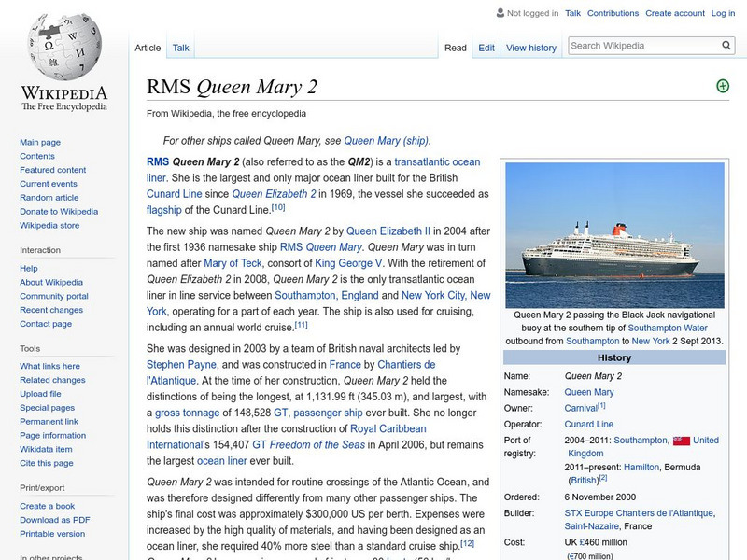Follow the flagship link

pyautogui.click(x=164, y=210)
